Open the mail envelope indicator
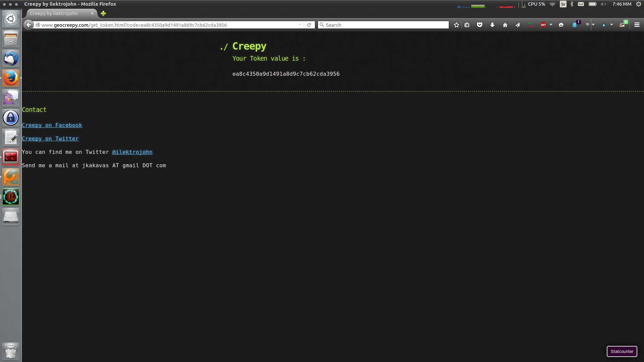 tap(581, 4)
